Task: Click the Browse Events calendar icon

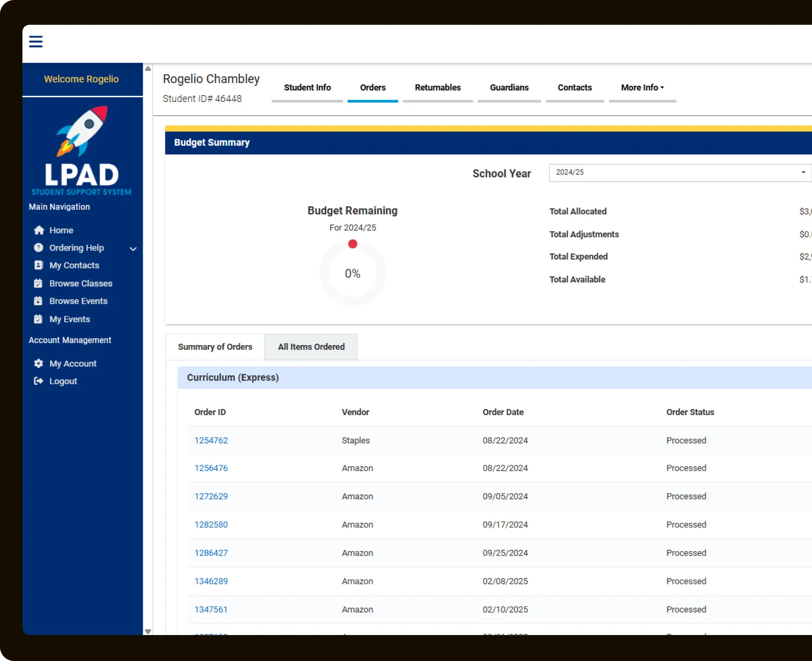Action: [38, 301]
